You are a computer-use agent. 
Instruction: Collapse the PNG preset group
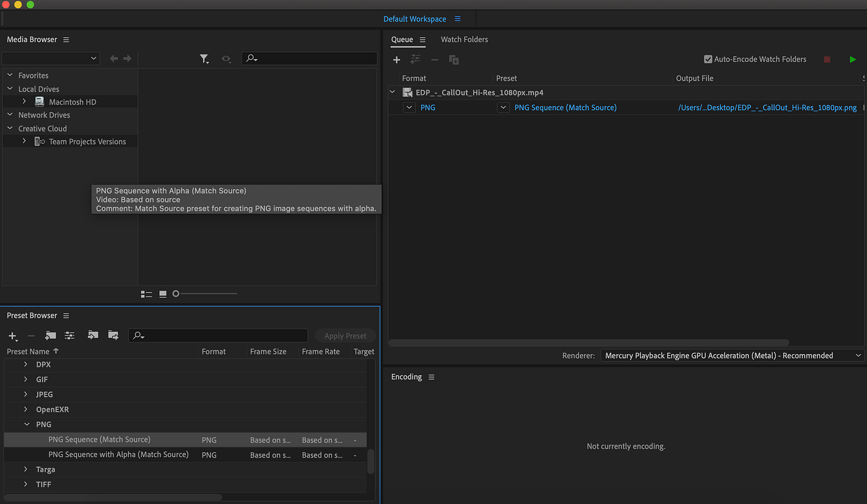coord(26,424)
